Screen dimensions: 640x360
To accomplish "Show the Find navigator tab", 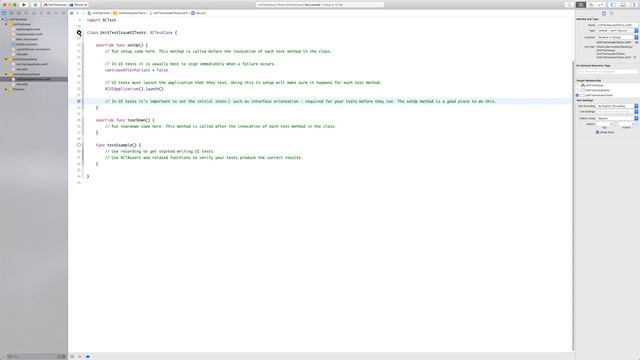I will [26, 13].
